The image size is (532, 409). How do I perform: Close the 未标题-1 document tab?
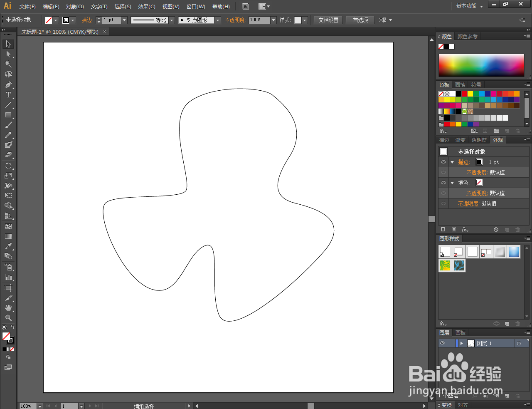pyautogui.click(x=105, y=32)
